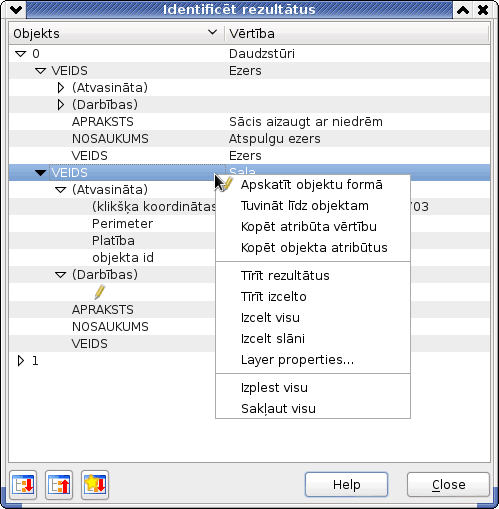499x509 pixels.
Task: Collapse the feature group 0
Action: pos(21,54)
